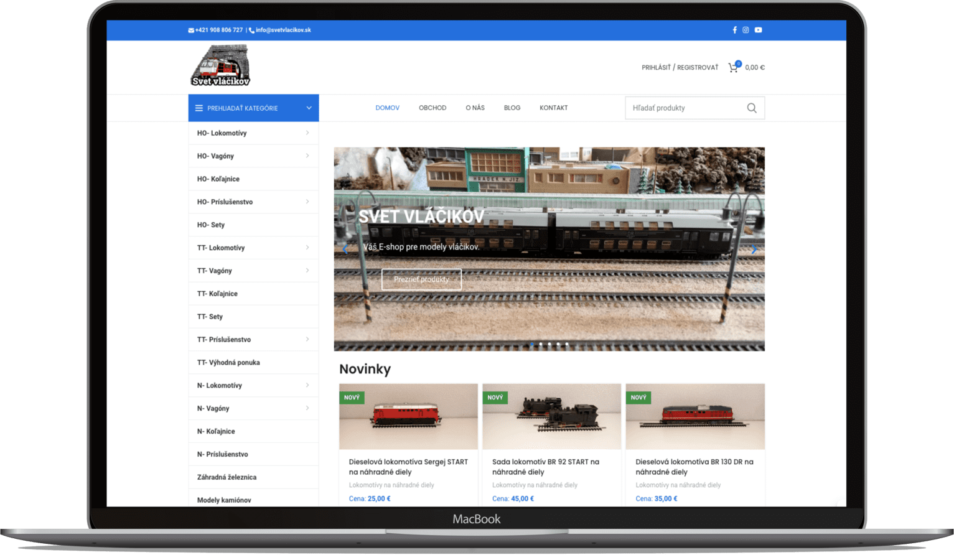Viewport: 954px width, 560px height.
Task: Select the TT- Koľajnice category
Action: [x=253, y=294]
